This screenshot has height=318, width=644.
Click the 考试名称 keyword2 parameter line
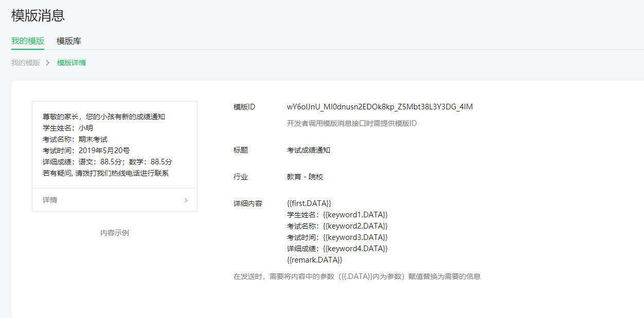coord(337,226)
